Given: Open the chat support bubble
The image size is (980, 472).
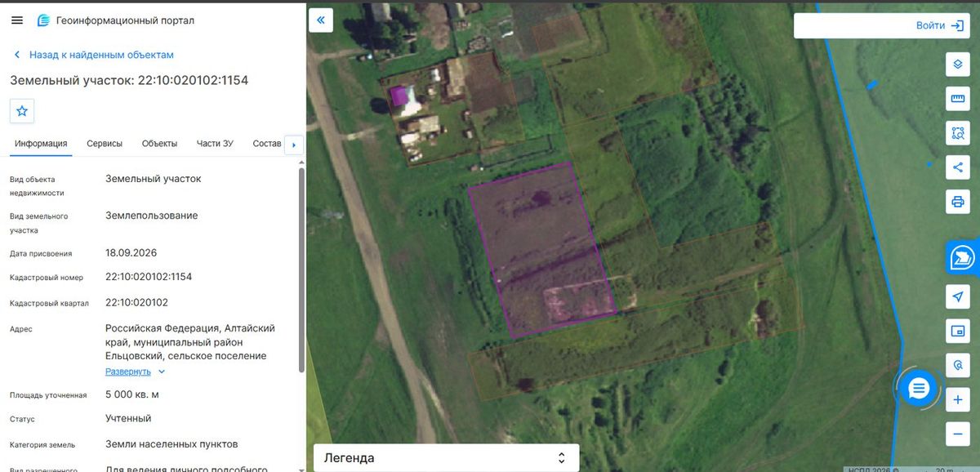Looking at the screenshot, I should pyautogui.click(x=919, y=388).
